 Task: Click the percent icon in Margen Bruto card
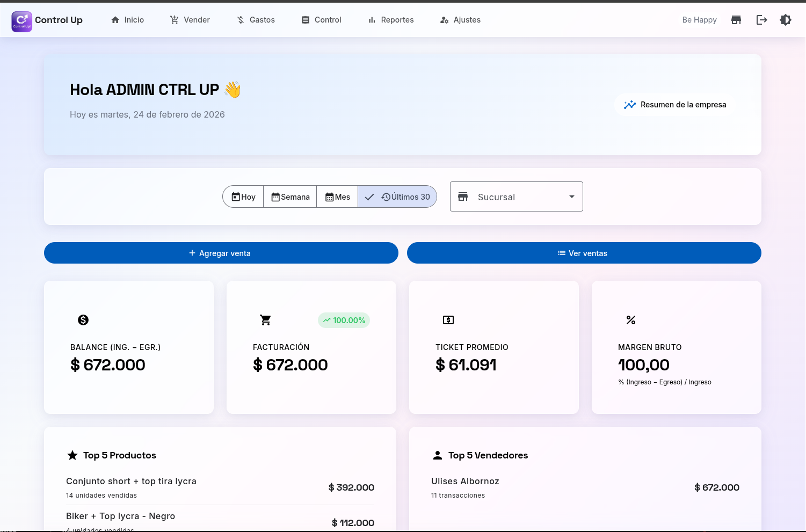[631, 320]
